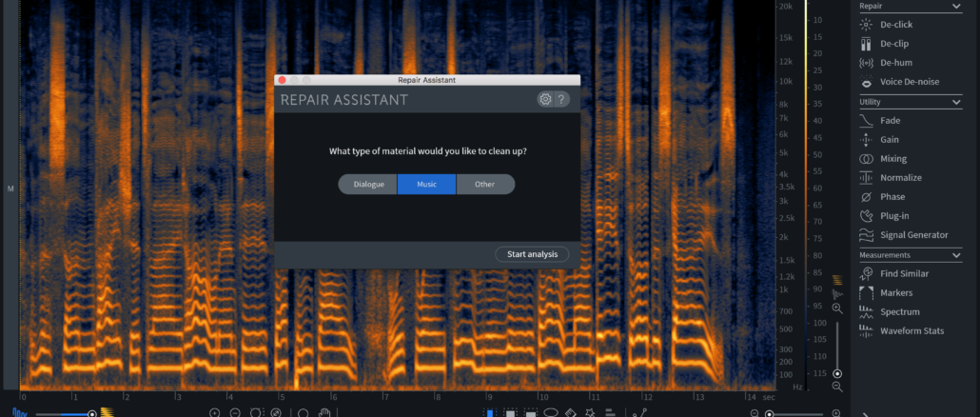Choose Dialogue material type
This screenshot has width=980, height=417.
coord(368,185)
